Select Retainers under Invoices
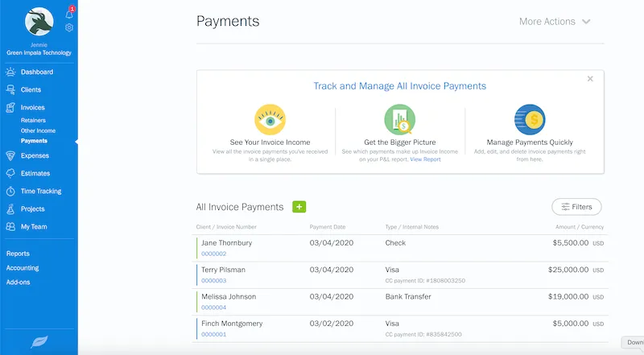This screenshot has width=644, height=355. point(35,121)
